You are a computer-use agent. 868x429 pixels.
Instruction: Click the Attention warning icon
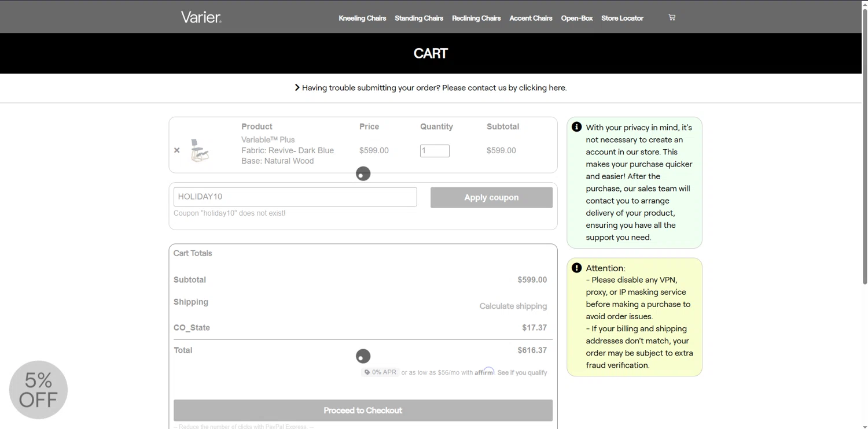tap(576, 268)
